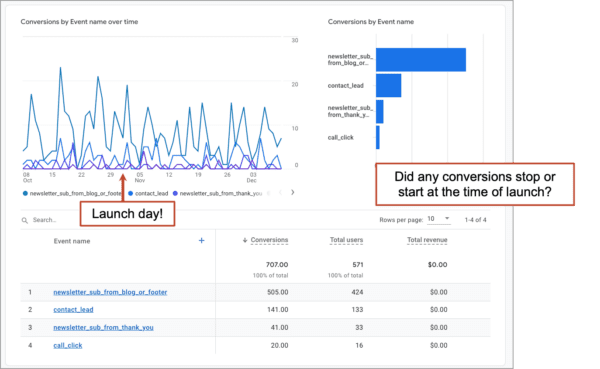Image resolution: width=600 pixels, height=369 pixels.
Task: Toggle contact_lead legend series
Action: point(148,193)
